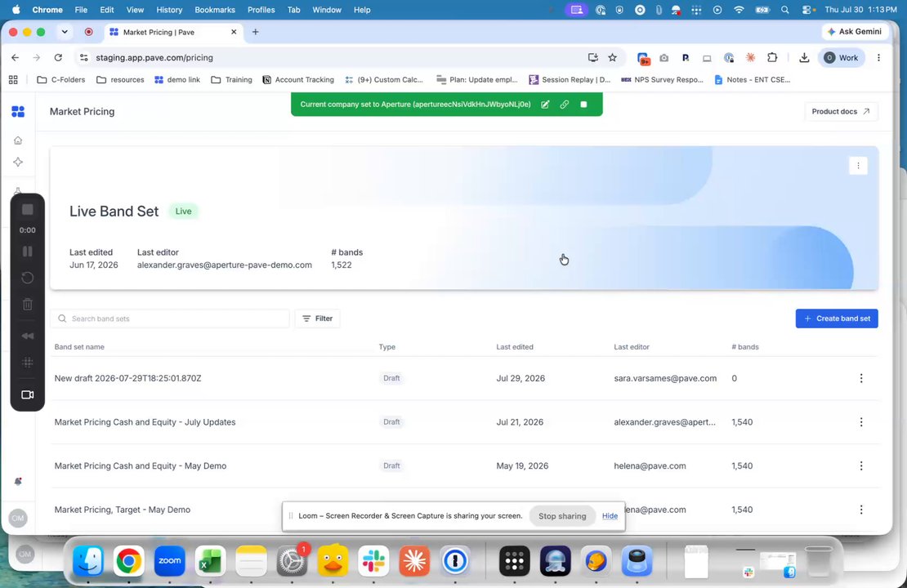Screen dimensions: 907x588
Task: Go back in browser history
Action: 15,57
